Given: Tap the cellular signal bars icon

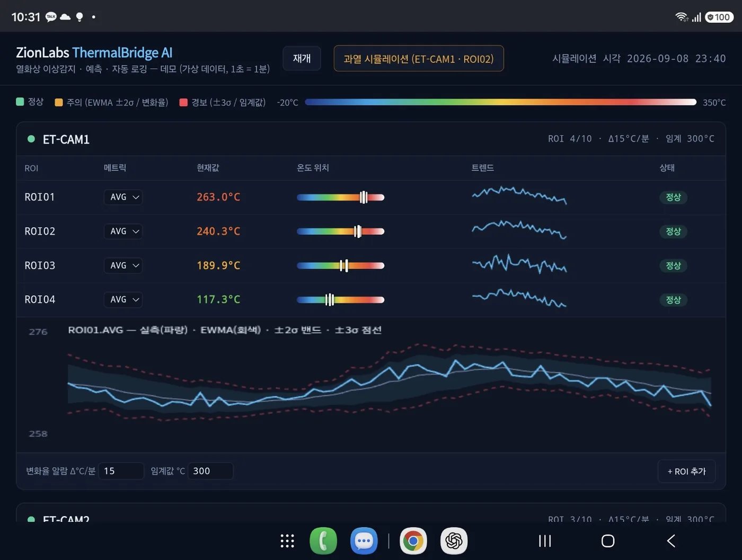Looking at the screenshot, I should point(696,17).
